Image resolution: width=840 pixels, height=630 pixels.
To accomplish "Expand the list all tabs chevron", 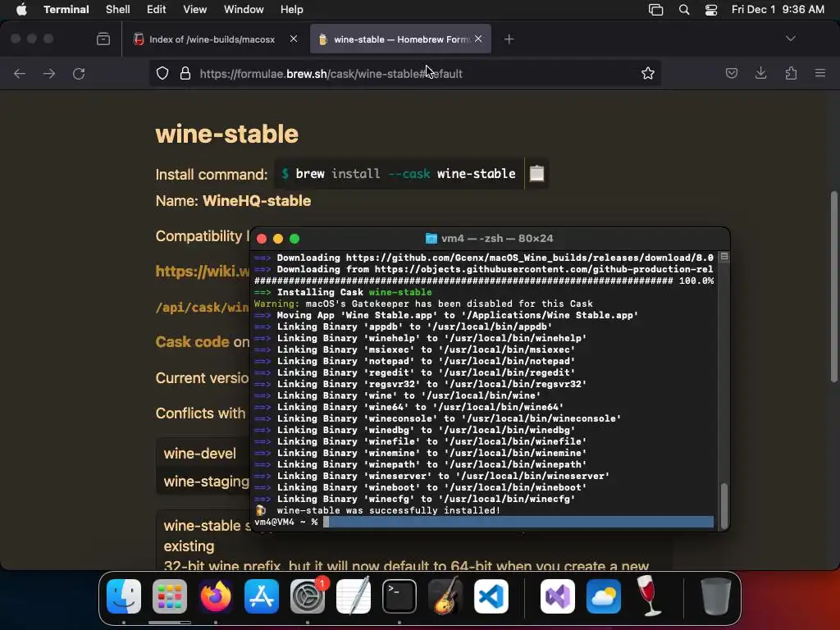I will tap(790, 39).
